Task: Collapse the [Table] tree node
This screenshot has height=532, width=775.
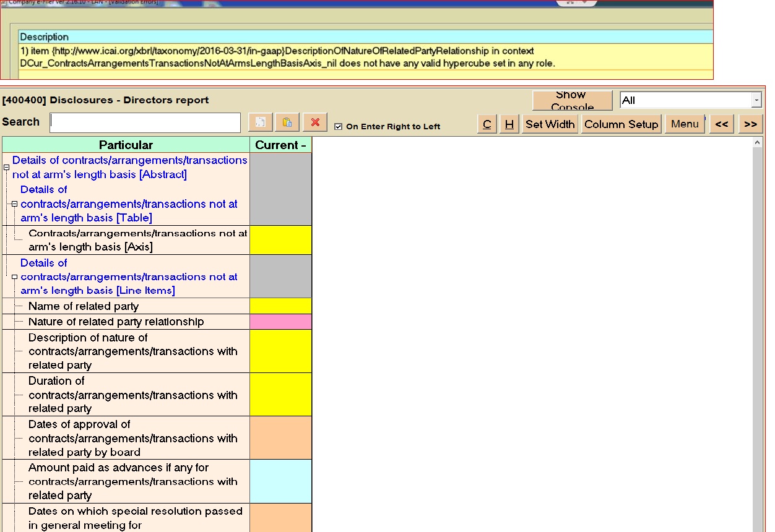Action: pos(14,204)
